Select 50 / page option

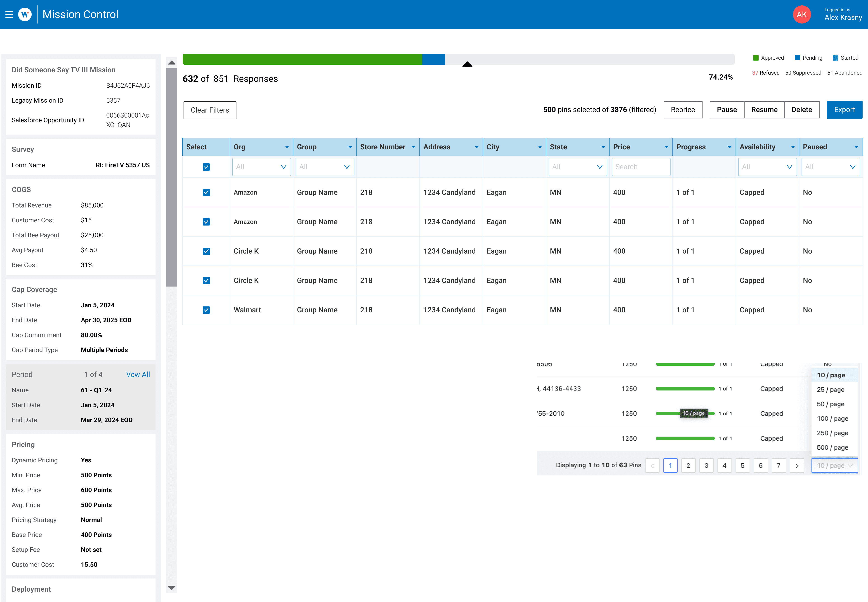pos(834,404)
